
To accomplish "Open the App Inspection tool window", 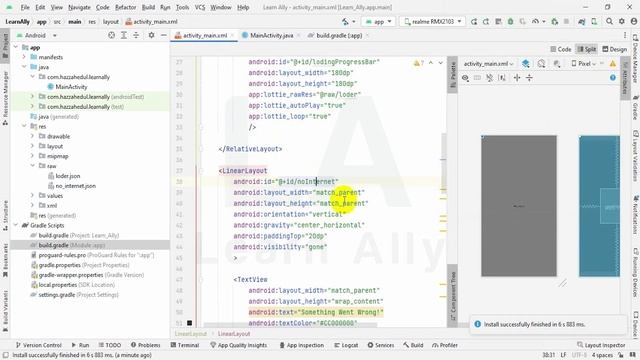I will (x=302, y=345).
